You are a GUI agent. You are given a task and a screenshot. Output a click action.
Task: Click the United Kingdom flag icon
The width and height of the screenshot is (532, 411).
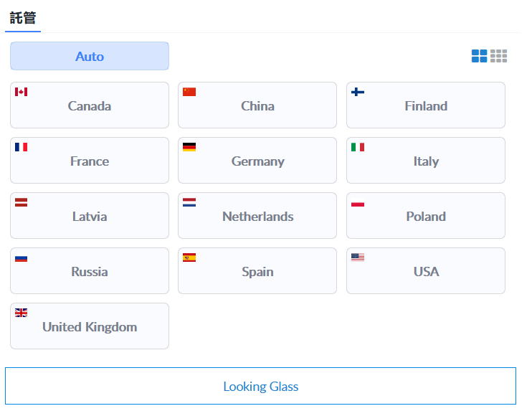click(x=21, y=313)
